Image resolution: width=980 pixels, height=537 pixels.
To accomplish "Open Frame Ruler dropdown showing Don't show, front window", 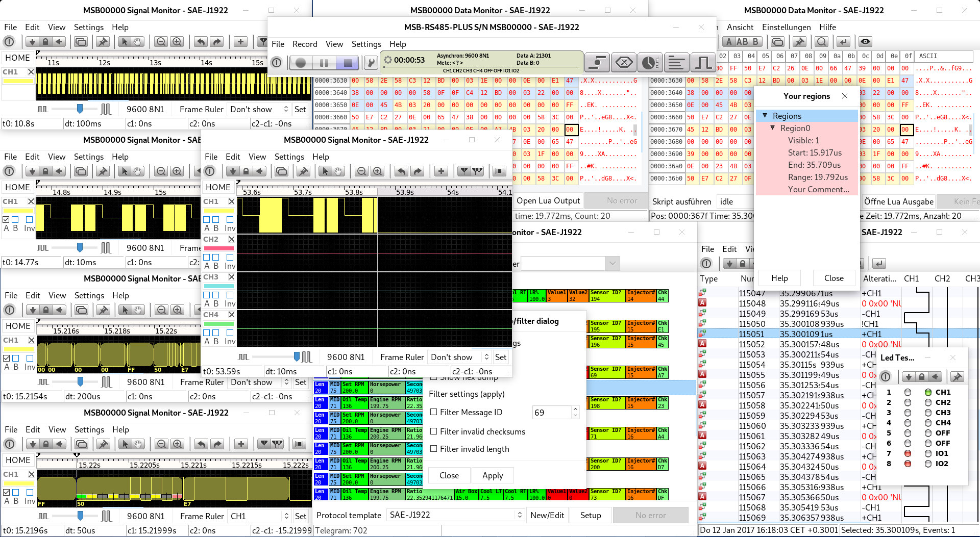I will coord(459,357).
